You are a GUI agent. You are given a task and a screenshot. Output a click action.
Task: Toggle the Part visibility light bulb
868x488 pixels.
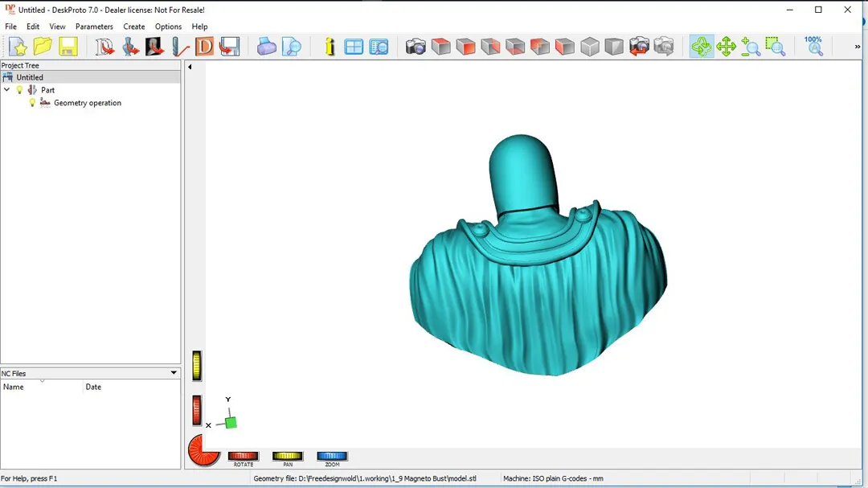[x=19, y=90]
